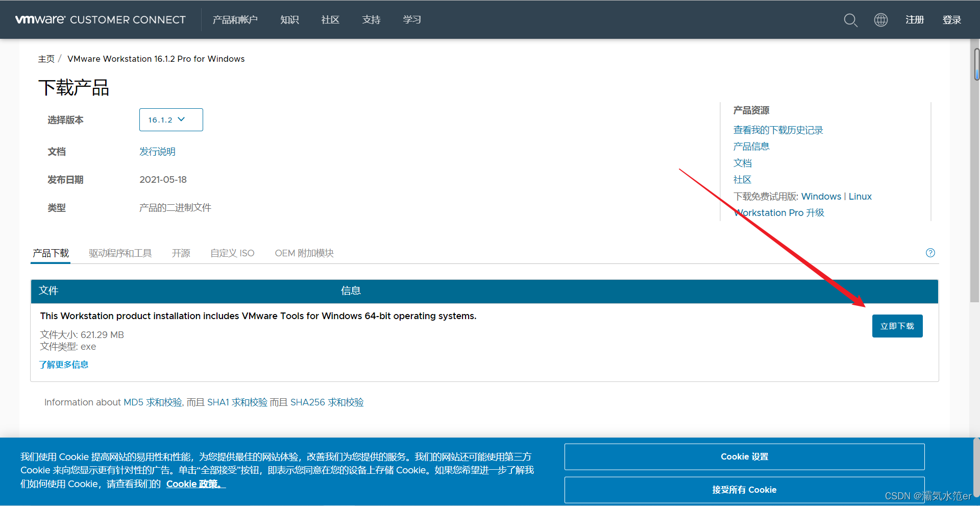Viewport: 980px width, 506px height.
Task: Click the VMware Customer Connect logo
Action: (101, 20)
